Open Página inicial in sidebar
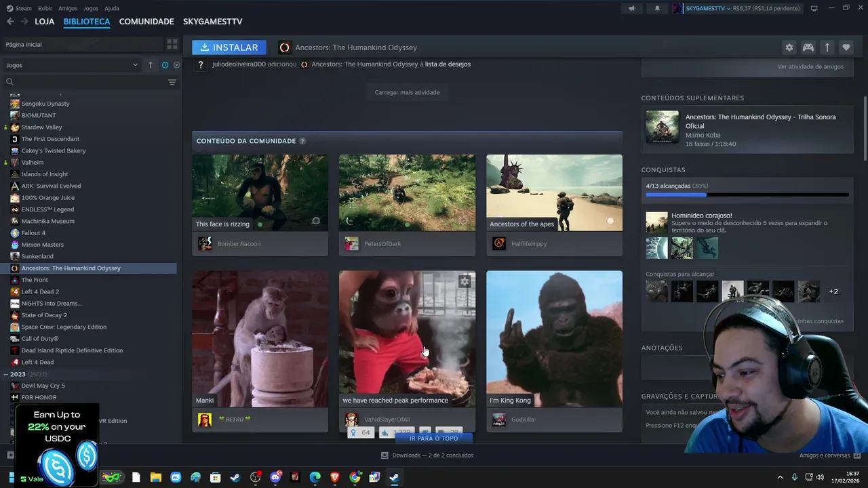 click(81, 44)
